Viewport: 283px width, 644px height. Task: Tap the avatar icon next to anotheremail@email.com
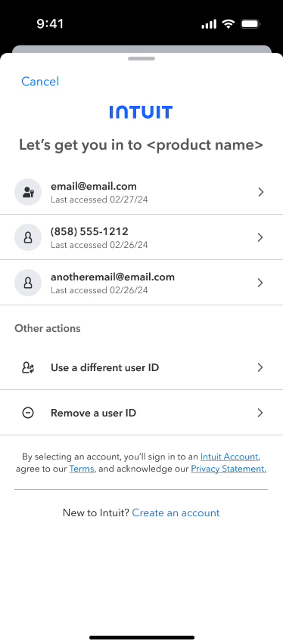coord(28,283)
